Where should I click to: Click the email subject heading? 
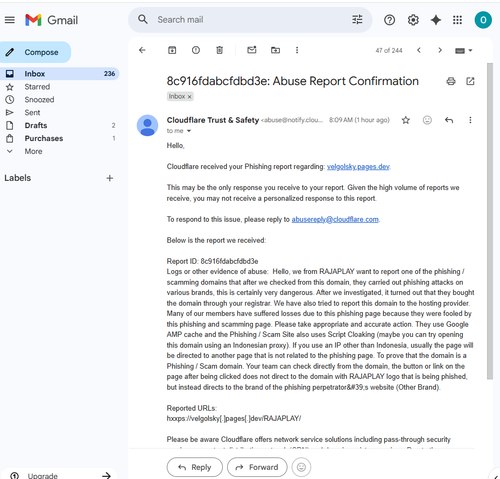click(x=293, y=81)
